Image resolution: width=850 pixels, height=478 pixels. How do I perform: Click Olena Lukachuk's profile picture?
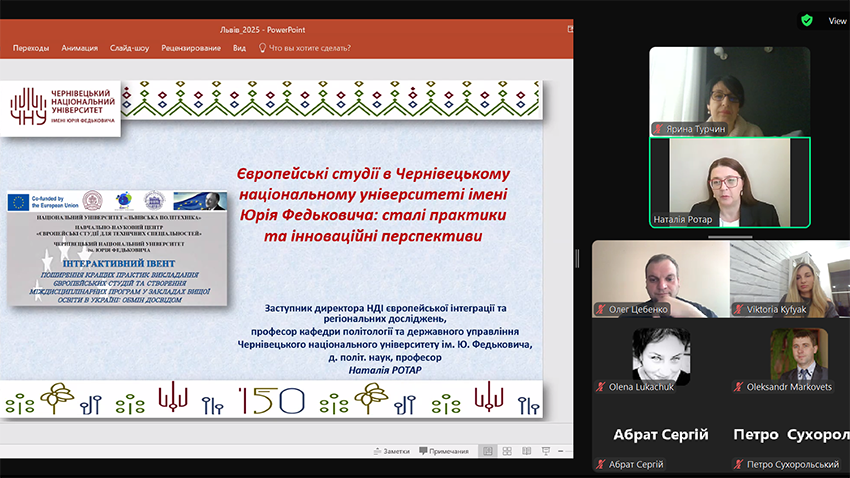click(661, 354)
